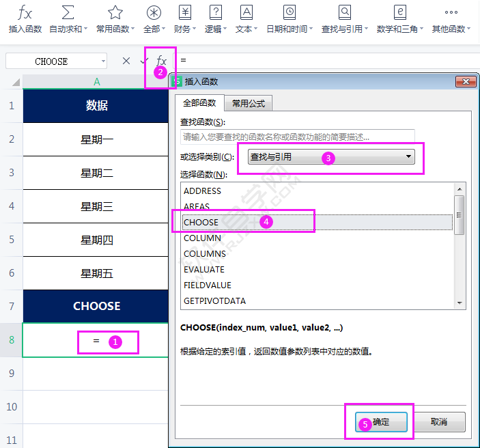Open the All (全部) functions icon
Viewport: 480px width, 448px height.
click(x=154, y=12)
